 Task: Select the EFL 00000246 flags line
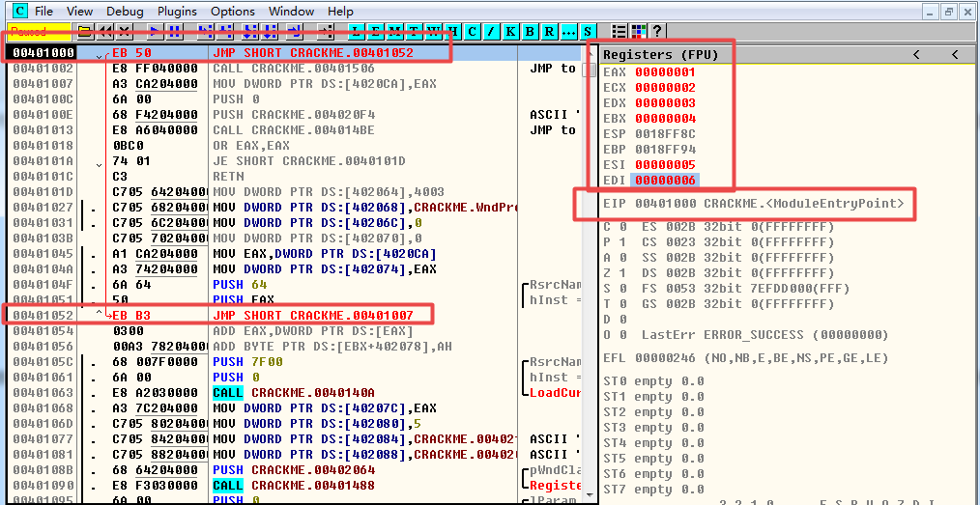tap(745, 358)
